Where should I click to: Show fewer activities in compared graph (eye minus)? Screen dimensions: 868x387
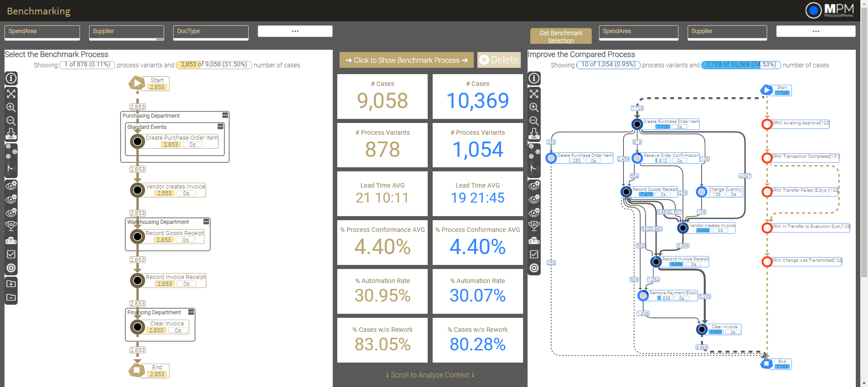(534, 199)
